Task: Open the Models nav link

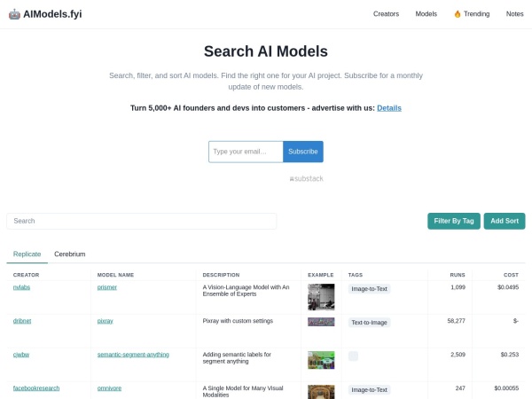Action: click(426, 14)
